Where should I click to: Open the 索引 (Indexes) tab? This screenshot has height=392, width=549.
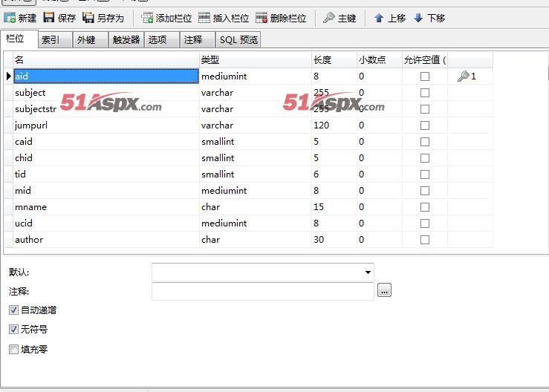click(55, 39)
